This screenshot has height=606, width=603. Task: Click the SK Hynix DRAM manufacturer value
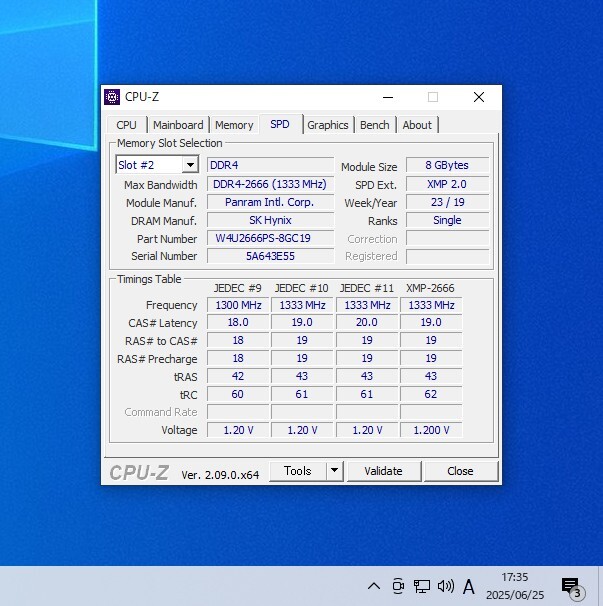coord(270,220)
